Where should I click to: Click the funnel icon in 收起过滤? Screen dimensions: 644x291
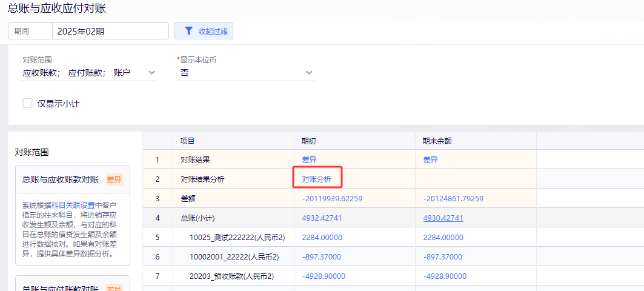pyautogui.click(x=188, y=31)
